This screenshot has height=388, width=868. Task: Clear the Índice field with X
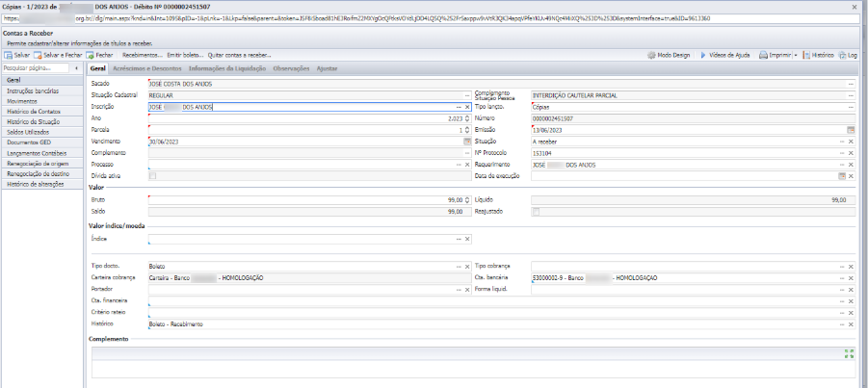466,239
